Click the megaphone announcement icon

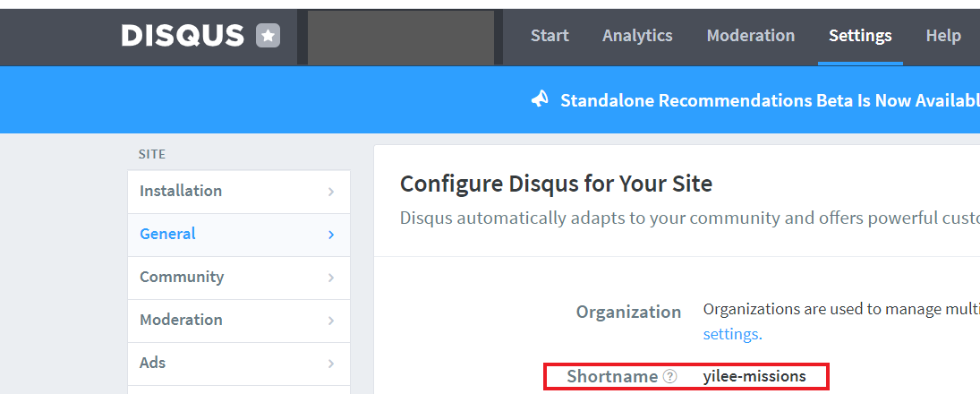tap(540, 99)
